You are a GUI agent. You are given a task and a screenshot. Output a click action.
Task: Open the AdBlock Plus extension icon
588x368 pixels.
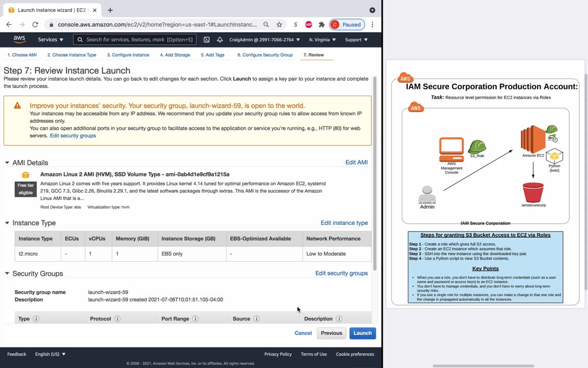(309, 25)
